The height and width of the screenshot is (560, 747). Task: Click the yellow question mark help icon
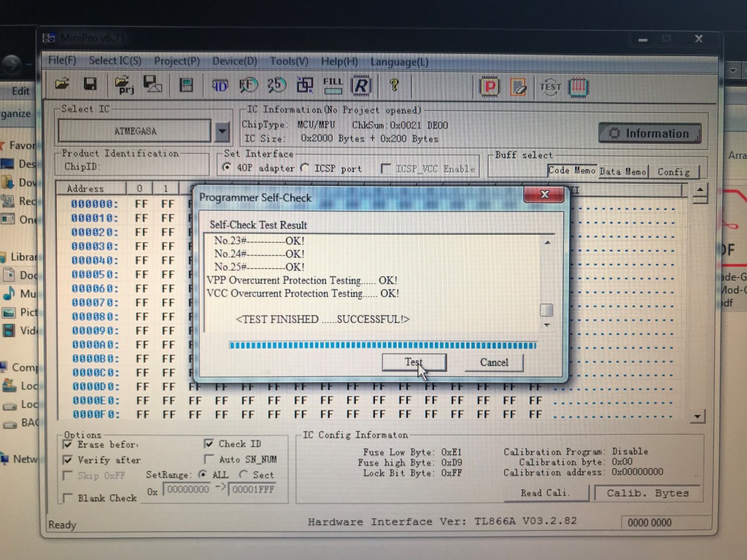coord(394,85)
